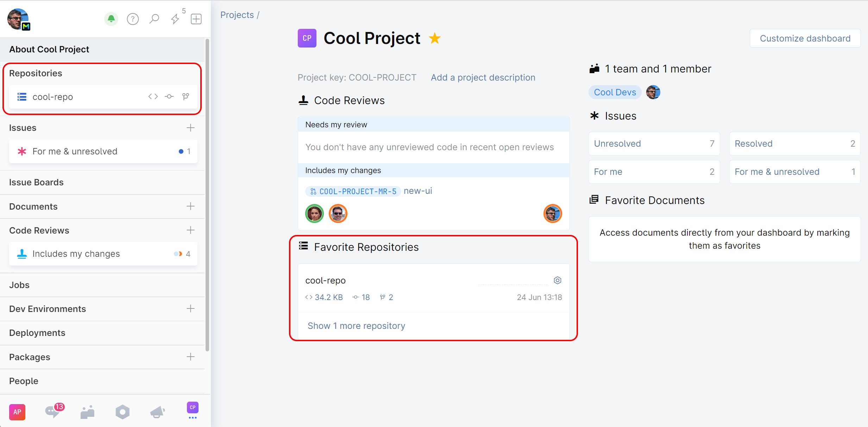Open the Deployments sidebar section
Viewport: 868px width, 427px height.
pyautogui.click(x=37, y=333)
